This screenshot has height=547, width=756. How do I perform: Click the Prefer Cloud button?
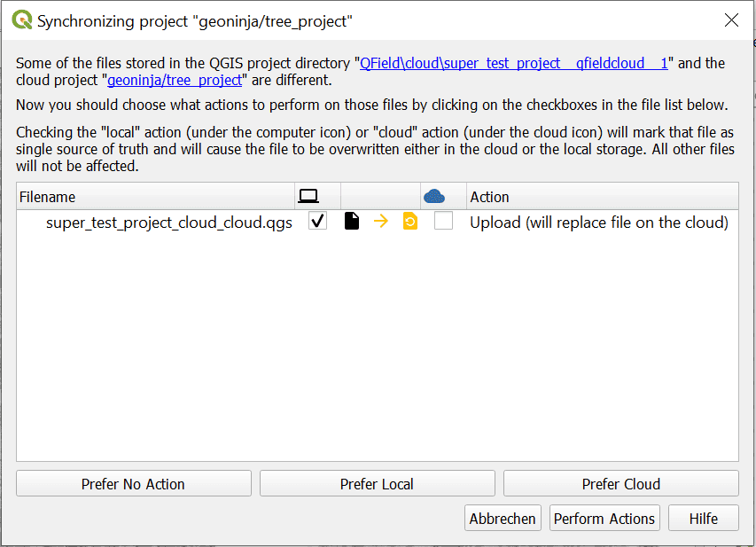[x=621, y=483]
